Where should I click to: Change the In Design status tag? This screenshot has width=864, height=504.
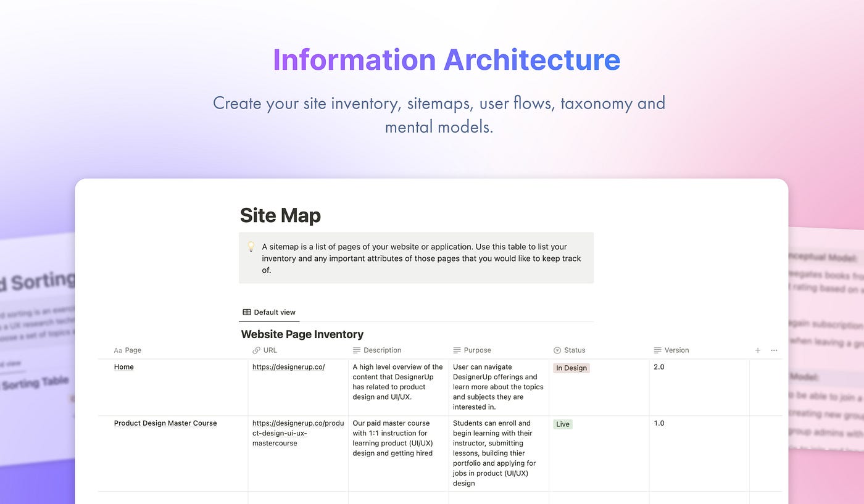click(x=571, y=368)
